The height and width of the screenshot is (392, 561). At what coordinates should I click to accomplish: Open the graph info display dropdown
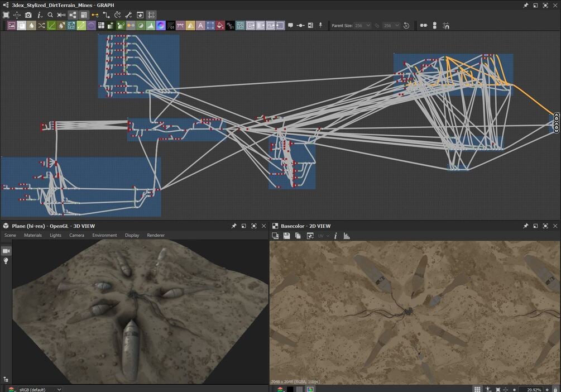tap(40, 15)
